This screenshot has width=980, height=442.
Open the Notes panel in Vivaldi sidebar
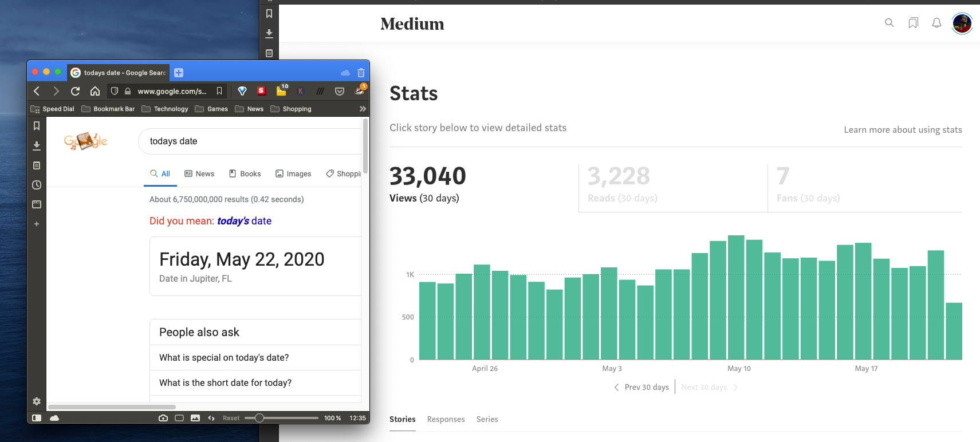pos(37,165)
